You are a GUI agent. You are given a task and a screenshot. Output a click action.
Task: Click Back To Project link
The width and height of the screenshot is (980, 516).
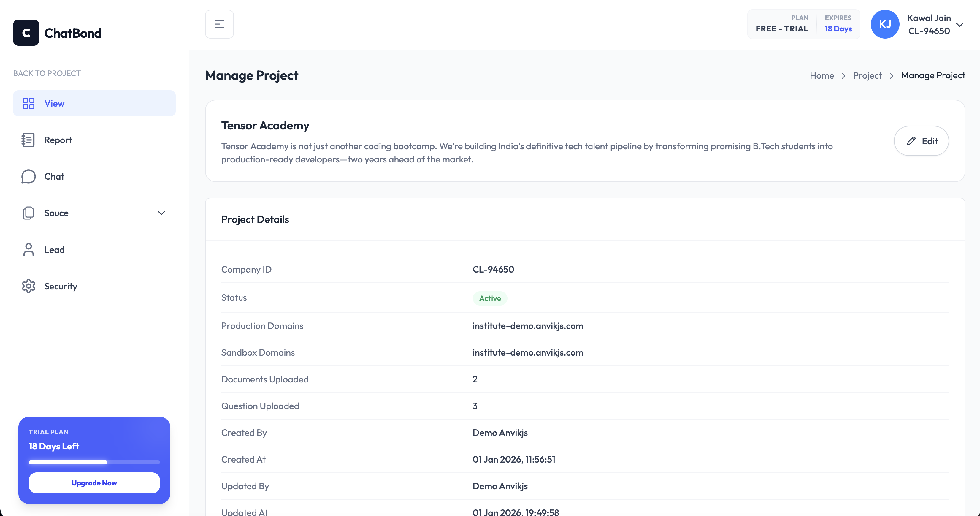46,73
